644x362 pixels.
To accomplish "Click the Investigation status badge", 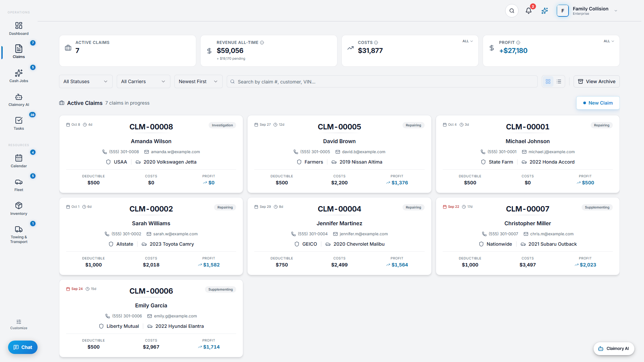I will 222,125.
